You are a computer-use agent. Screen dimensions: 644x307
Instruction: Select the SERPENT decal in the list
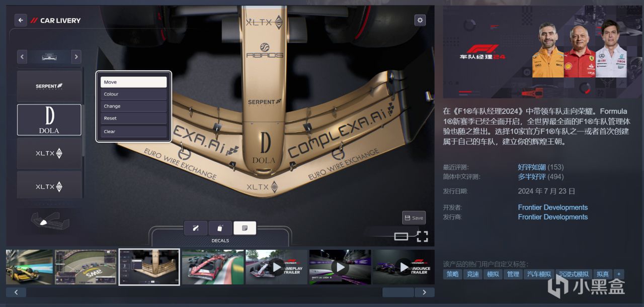tap(49, 86)
